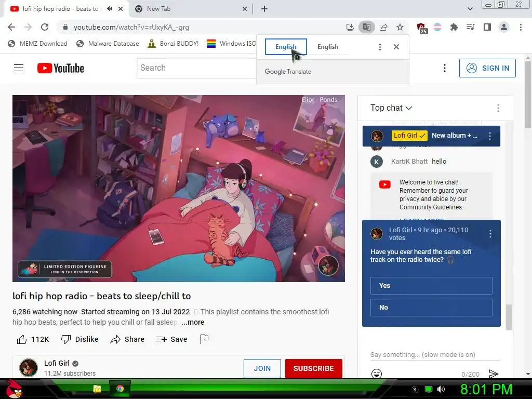The width and height of the screenshot is (532, 399).
Task: Like the video with thumbs up
Action: click(22, 339)
